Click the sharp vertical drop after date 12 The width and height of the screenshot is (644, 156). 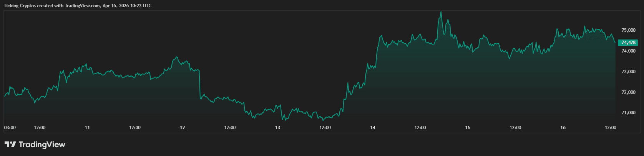[x=200, y=84]
